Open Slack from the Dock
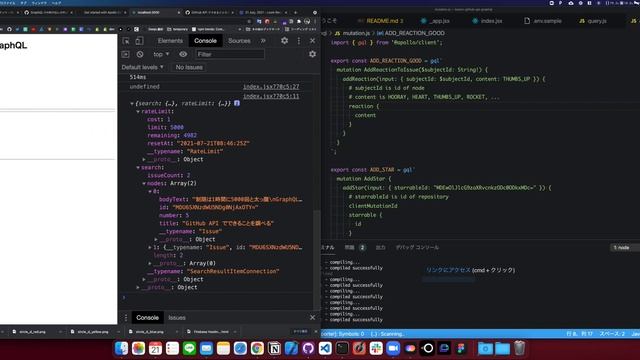 376,348
